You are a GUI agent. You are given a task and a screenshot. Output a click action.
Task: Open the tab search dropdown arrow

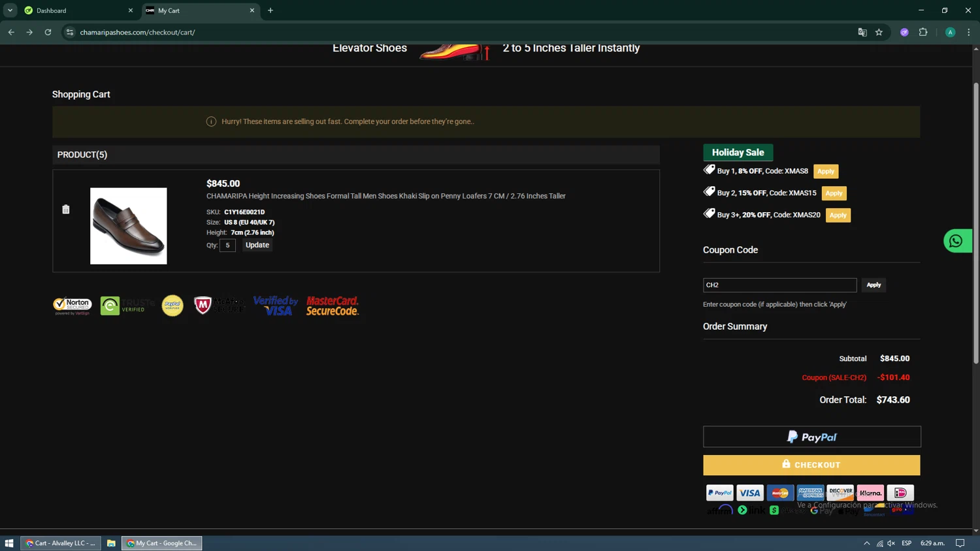point(10,10)
